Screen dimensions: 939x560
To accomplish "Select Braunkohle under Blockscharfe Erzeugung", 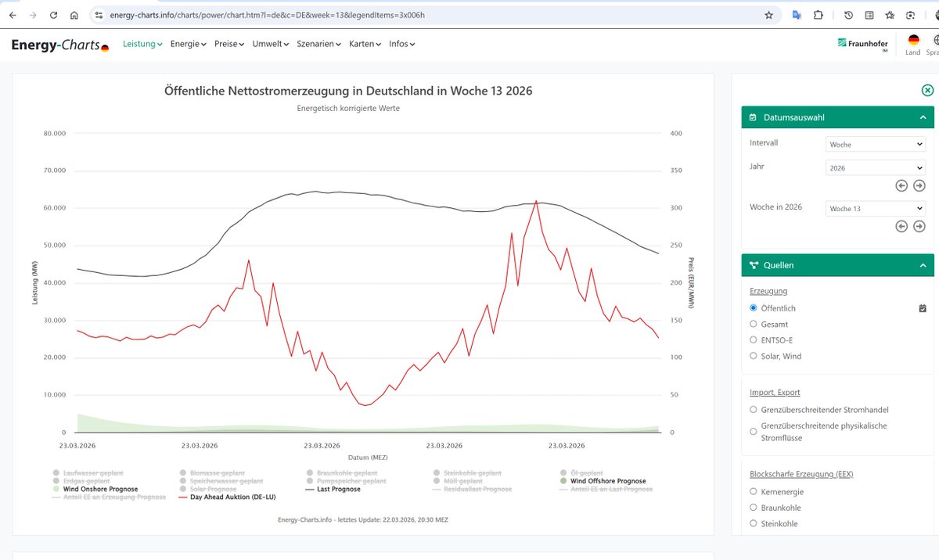I will click(754, 508).
